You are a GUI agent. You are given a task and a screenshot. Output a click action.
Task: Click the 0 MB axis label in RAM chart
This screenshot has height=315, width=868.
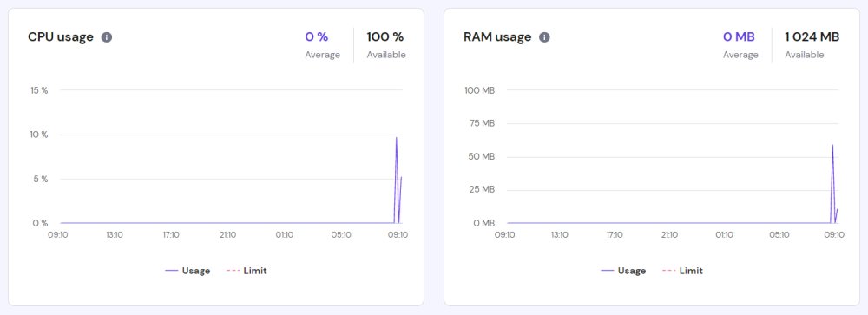[483, 223]
